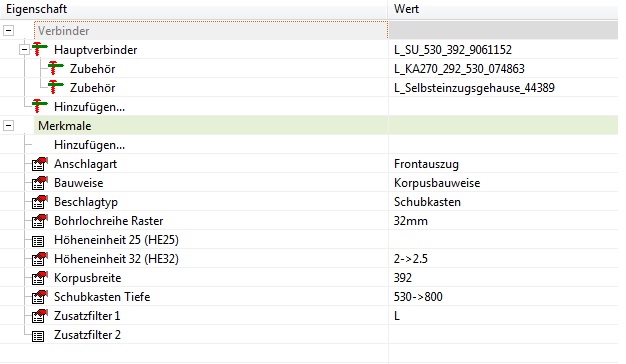The height and width of the screenshot is (364, 626).
Task: Click the 32mm value
Action: [411, 221]
